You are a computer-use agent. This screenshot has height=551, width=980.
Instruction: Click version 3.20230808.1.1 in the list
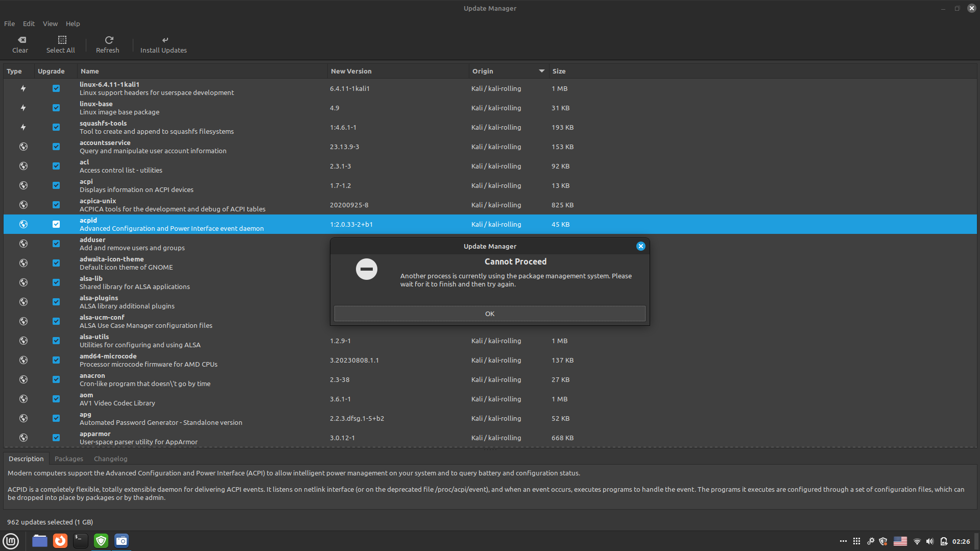click(x=354, y=360)
